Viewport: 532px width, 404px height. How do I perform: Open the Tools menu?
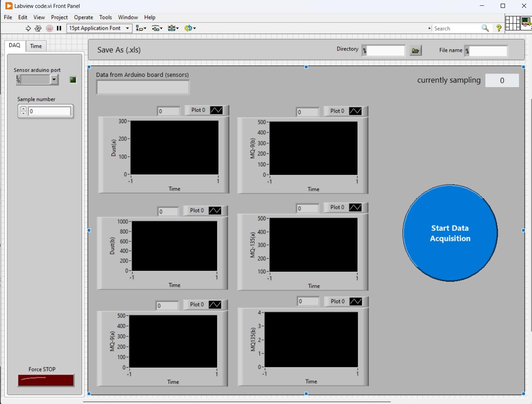click(105, 17)
